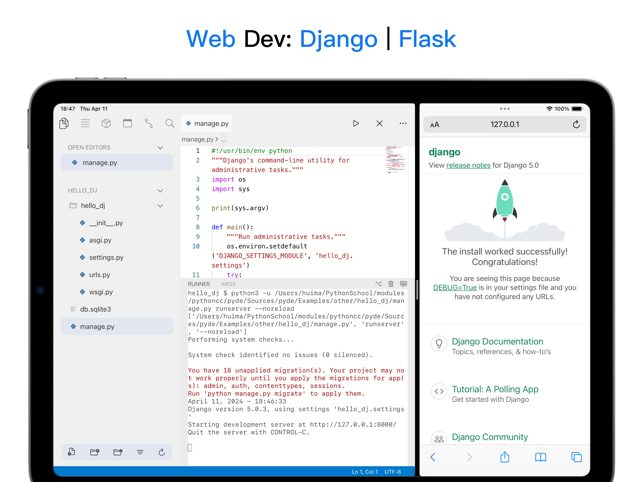The width and height of the screenshot is (643, 482).
Task: Click Ln 1, Col 1 in the status bar
Action: click(365, 472)
